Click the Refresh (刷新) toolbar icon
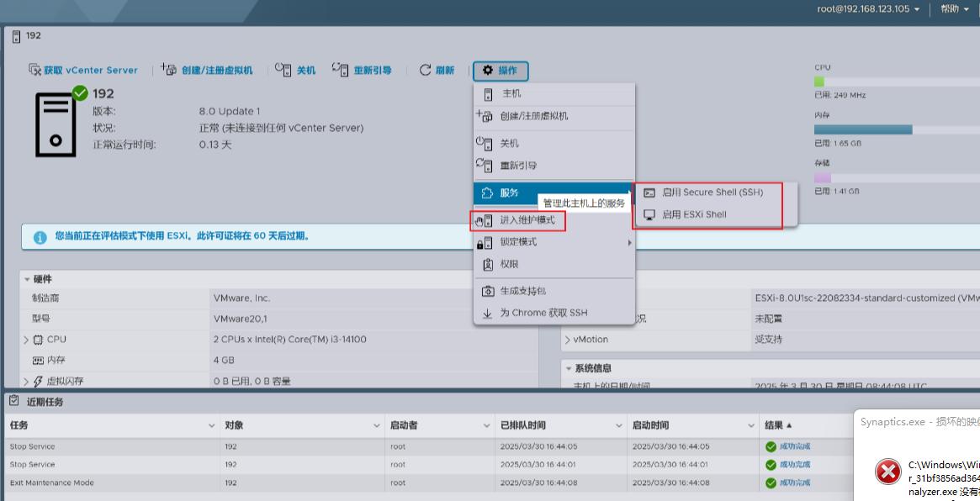Screen dimensions: 980x501 pyautogui.click(x=426, y=71)
